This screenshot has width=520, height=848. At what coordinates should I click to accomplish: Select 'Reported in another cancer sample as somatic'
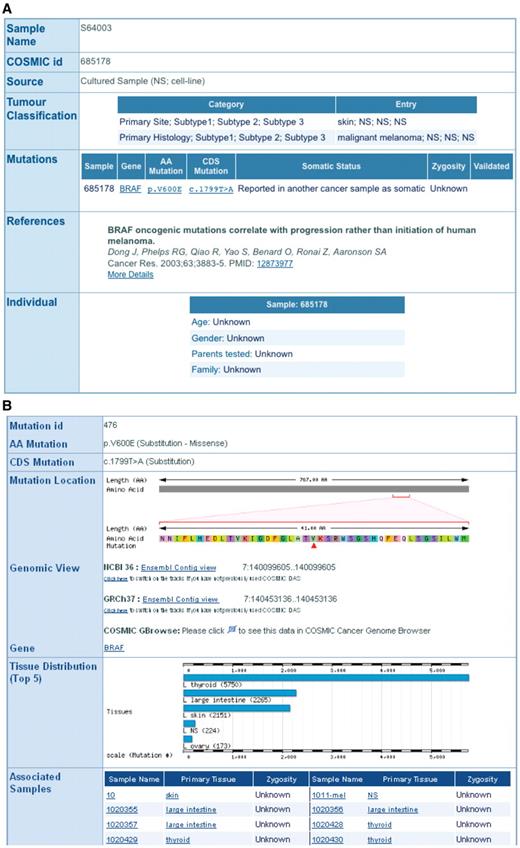(x=331, y=189)
